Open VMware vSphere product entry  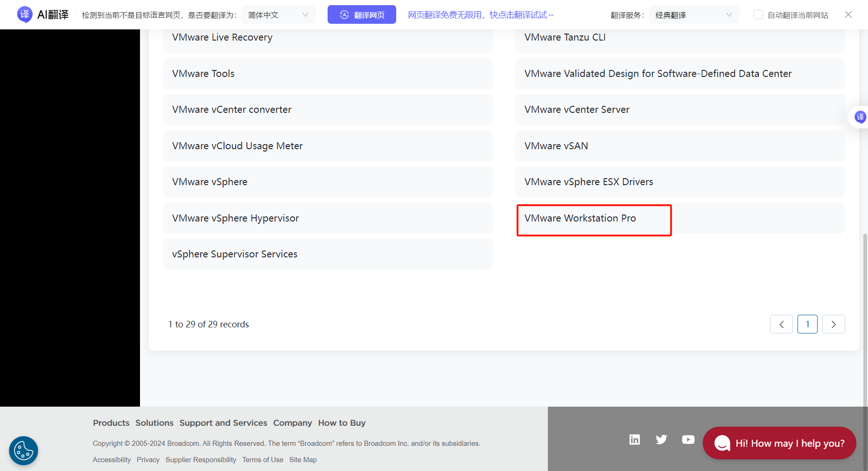(x=328, y=182)
